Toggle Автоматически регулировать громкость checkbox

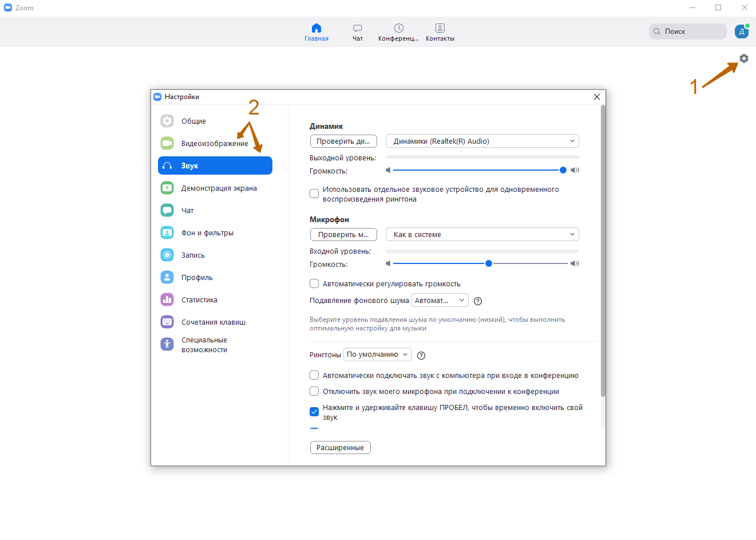click(x=314, y=283)
